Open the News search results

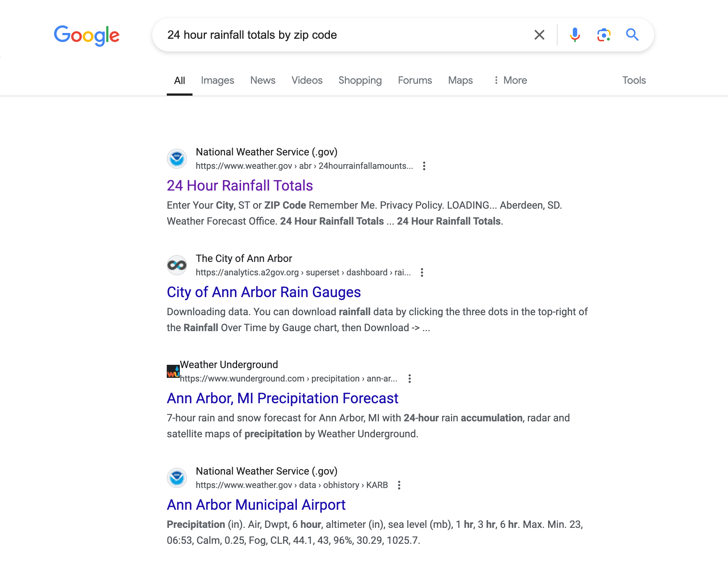click(262, 80)
